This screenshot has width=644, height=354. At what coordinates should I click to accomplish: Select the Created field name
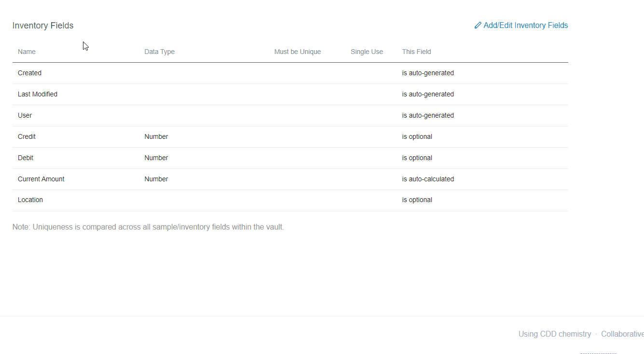tap(29, 73)
